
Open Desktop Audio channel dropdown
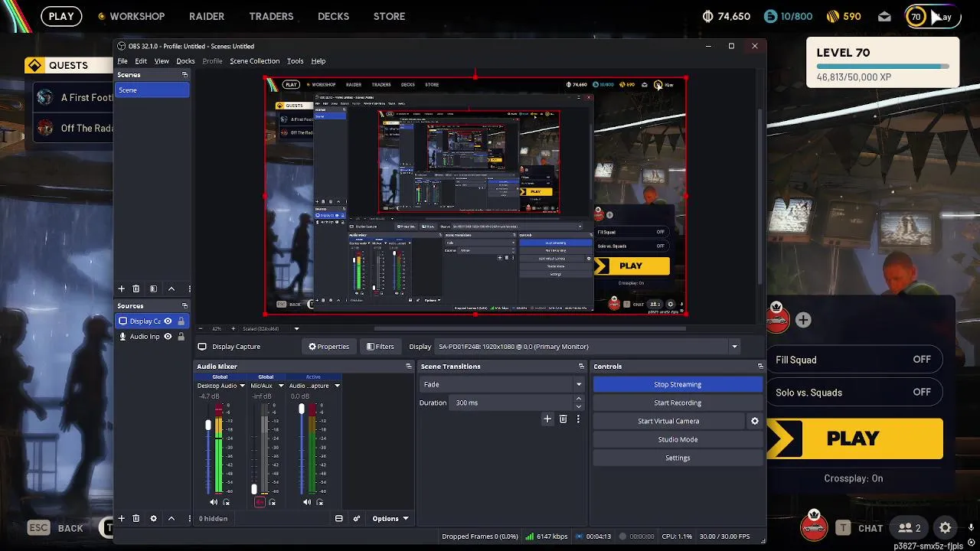pyautogui.click(x=242, y=386)
